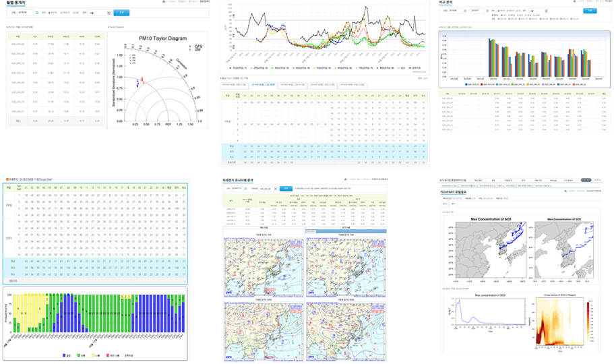
Task: Open end-date calendar icon in 비교 분석 panel
Action: (x=487, y=11)
